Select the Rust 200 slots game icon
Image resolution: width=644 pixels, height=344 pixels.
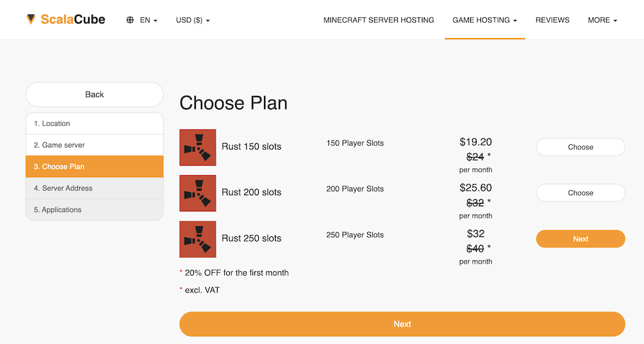click(x=198, y=193)
